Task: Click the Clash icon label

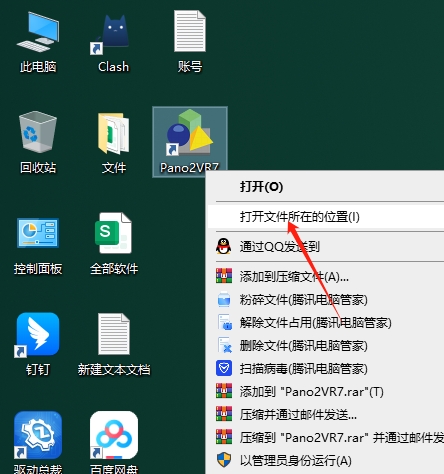Action: (113, 67)
